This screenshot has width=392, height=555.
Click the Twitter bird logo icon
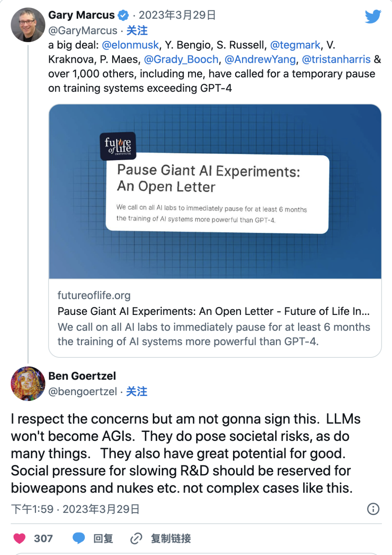(x=373, y=17)
